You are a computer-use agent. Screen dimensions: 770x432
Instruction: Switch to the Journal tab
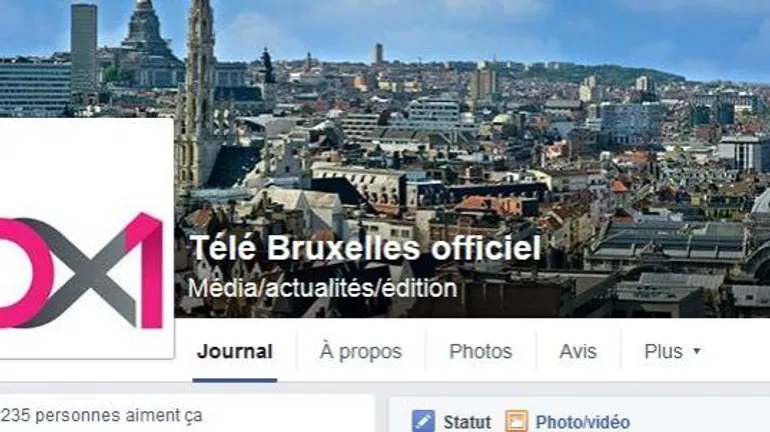click(235, 351)
